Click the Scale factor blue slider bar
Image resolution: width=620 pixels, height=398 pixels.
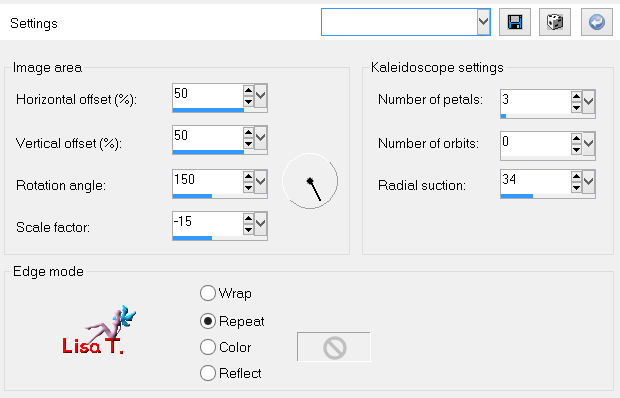click(x=192, y=238)
